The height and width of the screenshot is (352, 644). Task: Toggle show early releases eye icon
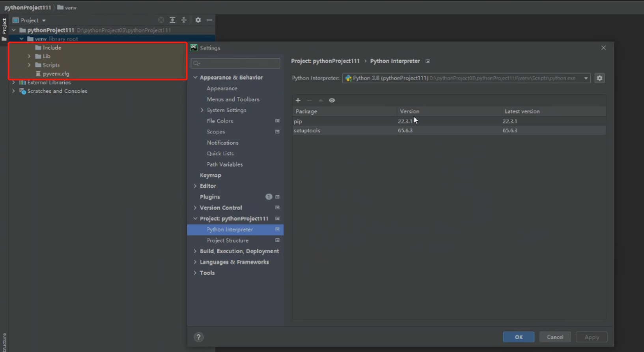point(332,100)
